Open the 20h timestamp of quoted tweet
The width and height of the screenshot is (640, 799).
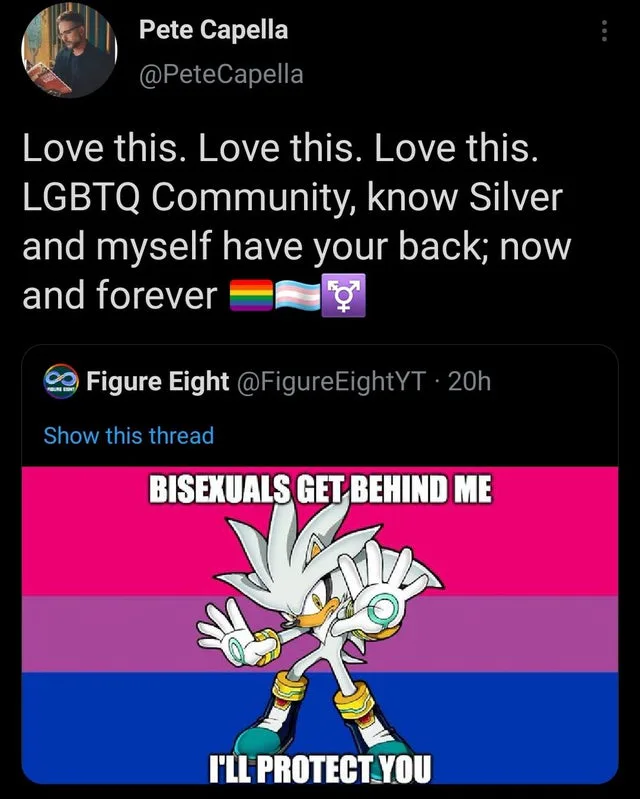click(469, 381)
